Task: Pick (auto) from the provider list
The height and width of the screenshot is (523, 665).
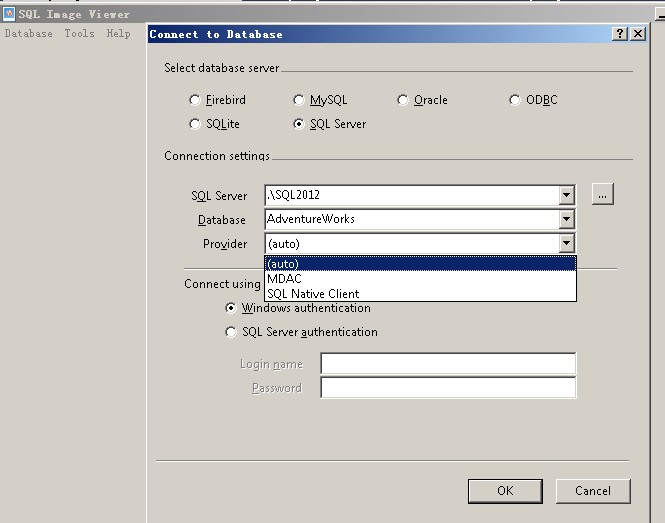Action: click(420, 264)
